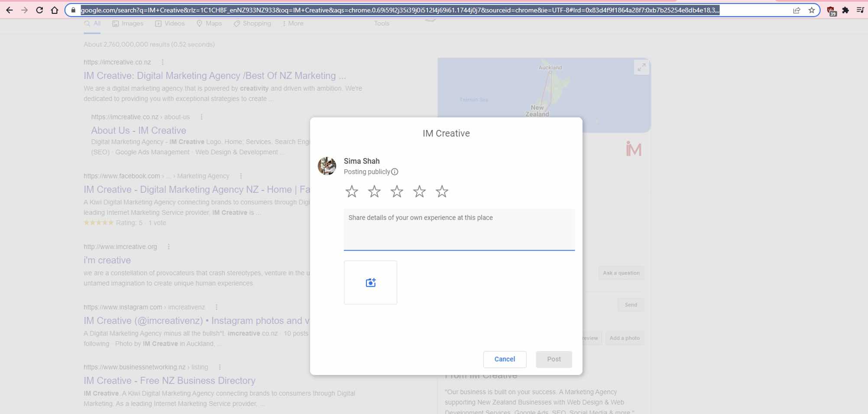Open options menu beside businessnetworking.nz result
This screenshot has width=868, height=414.
tap(220, 367)
